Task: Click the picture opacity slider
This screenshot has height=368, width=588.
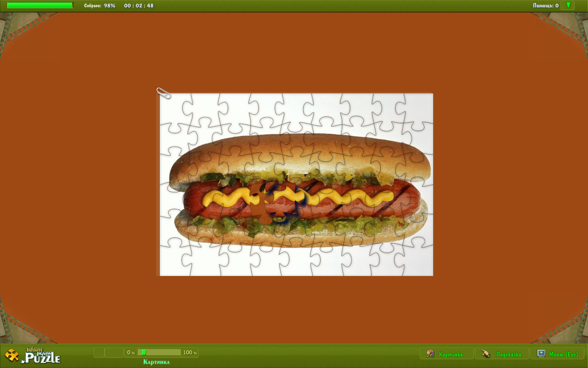Action: [x=159, y=352]
